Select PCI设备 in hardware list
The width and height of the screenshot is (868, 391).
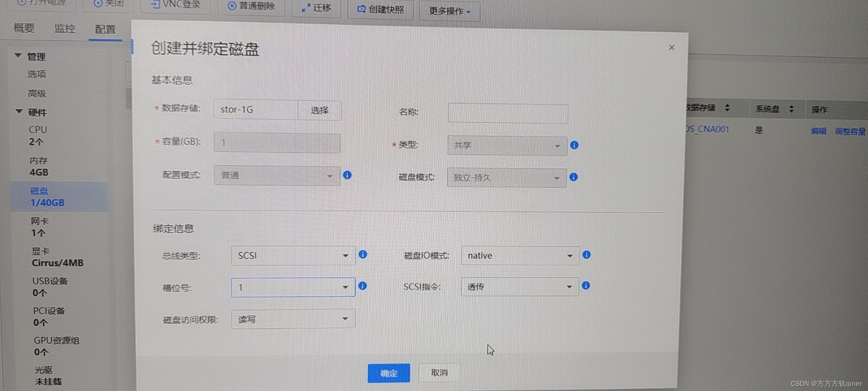click(49, 316)
